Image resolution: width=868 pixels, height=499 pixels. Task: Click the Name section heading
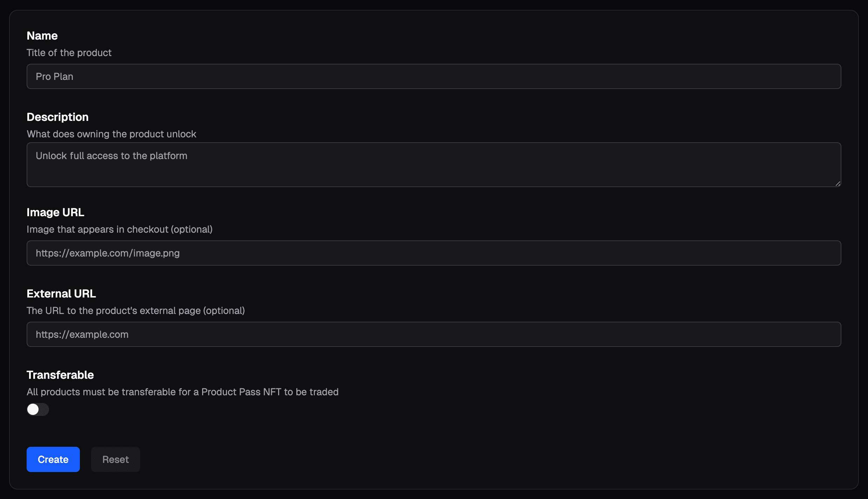[x=42, y=35]
